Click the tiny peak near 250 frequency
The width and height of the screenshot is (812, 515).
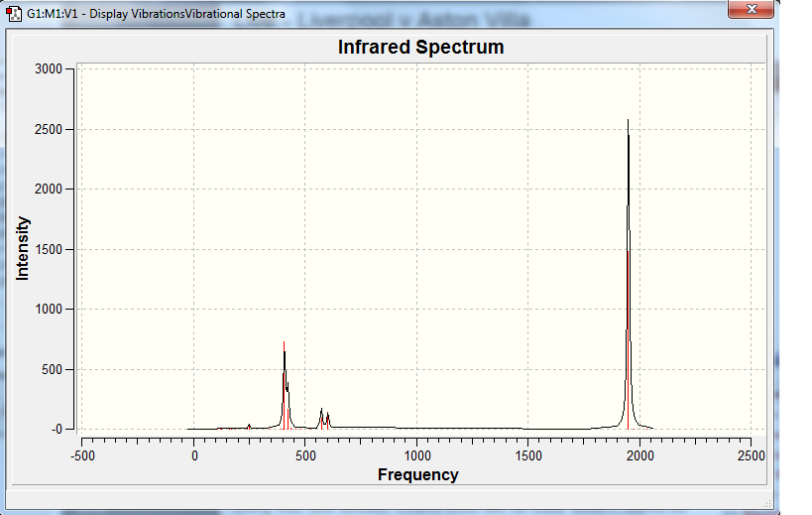[x=249, y=427]
